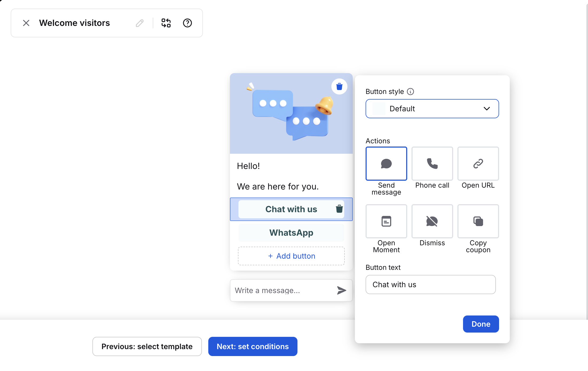588x371 pixels.
Task: Pick the Open Moment action
Action: (386, 221)
